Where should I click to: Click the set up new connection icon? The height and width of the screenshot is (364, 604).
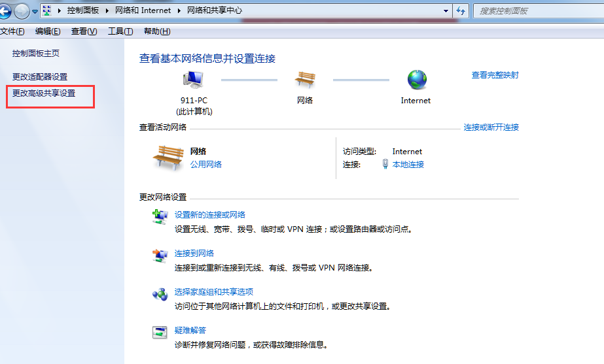(160, 217)
